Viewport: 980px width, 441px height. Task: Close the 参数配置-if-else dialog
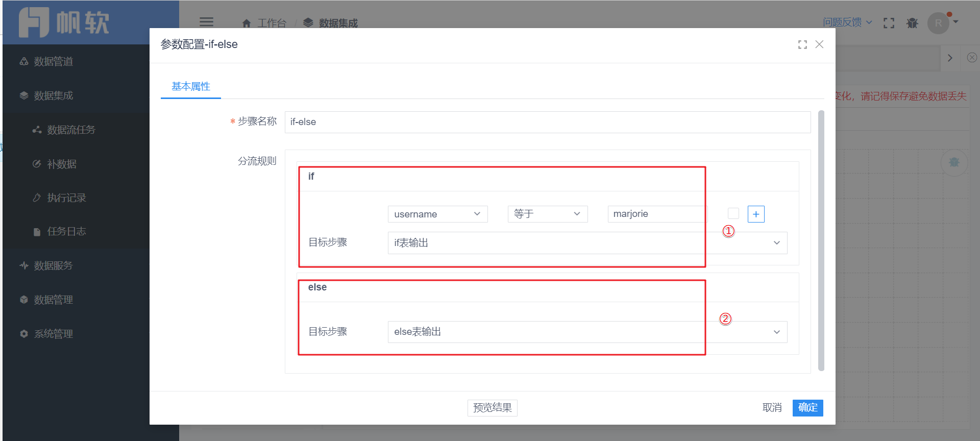pyautogui.click(x=819, y=44)
